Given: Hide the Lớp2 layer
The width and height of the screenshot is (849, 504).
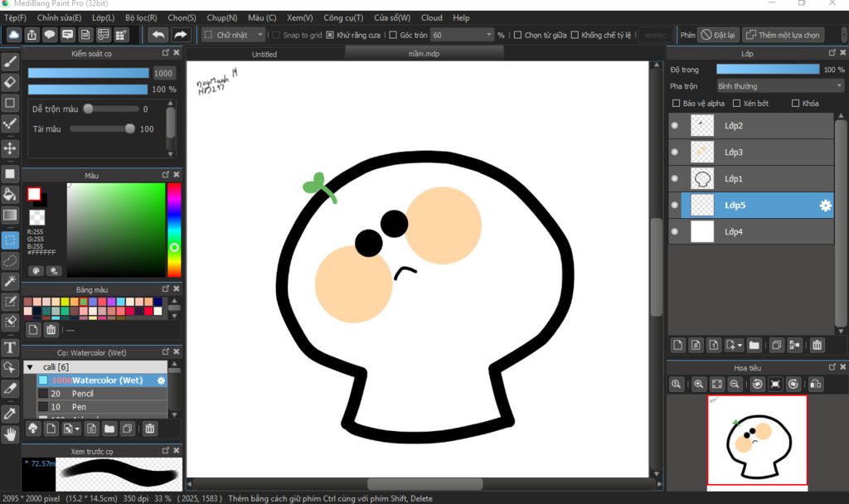Looking at the screenshot, I should 675,126.
